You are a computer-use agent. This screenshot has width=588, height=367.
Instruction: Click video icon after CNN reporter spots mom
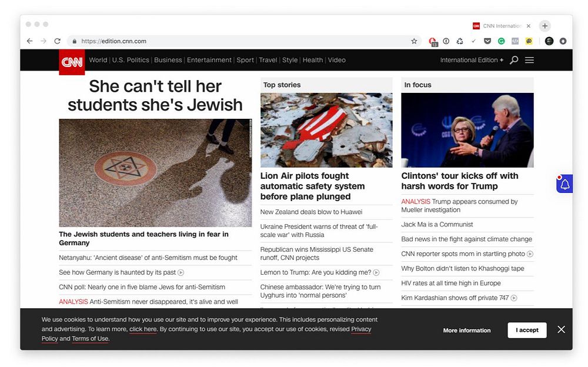530,254
